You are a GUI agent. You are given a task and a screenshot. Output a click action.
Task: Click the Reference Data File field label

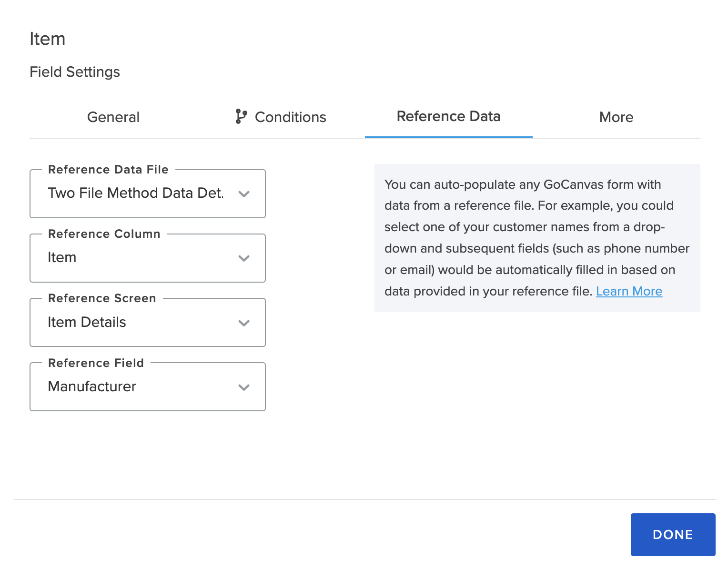point(108,169)
